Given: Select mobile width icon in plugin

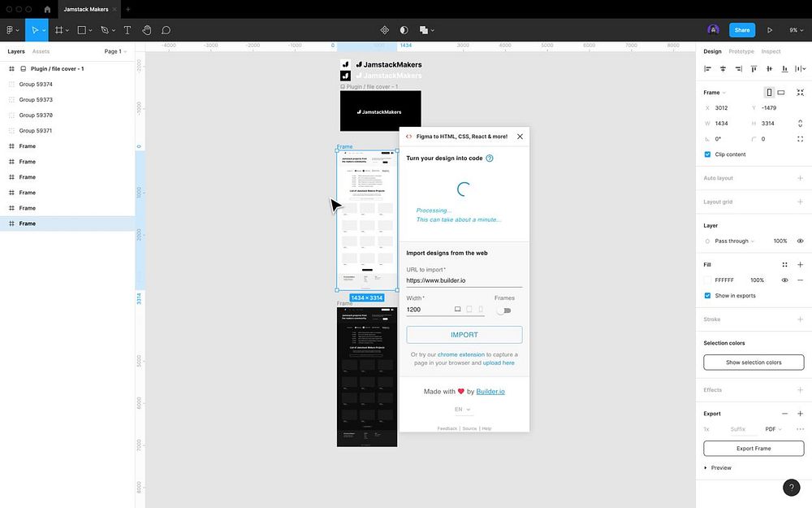Looking at the screenshot, I should point(481,309).
